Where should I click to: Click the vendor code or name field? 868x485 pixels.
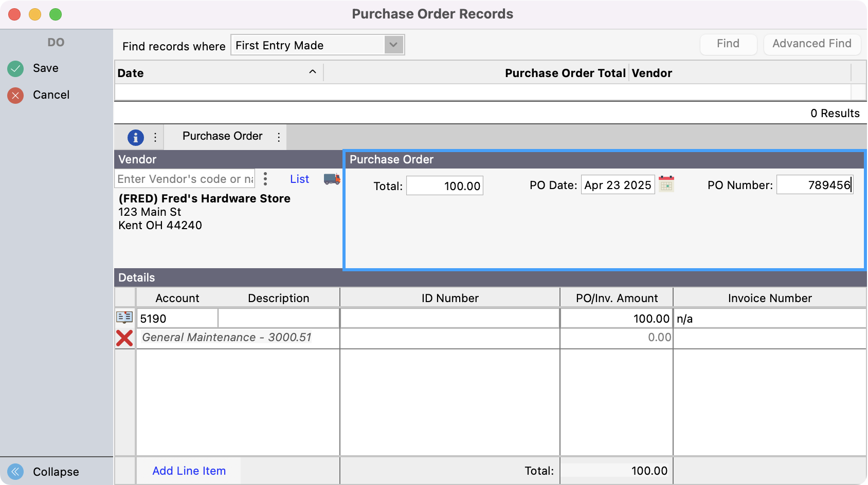184,179
